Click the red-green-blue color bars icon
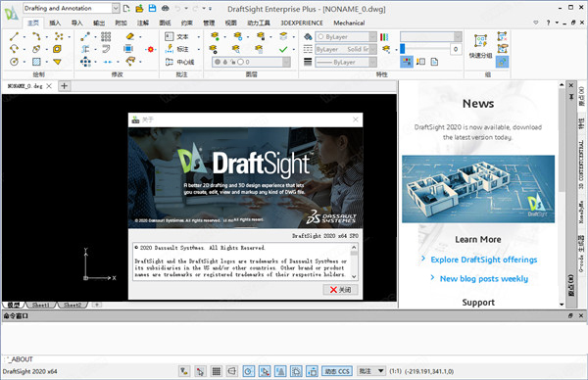588x380 pixels. (x=384, y=36)
